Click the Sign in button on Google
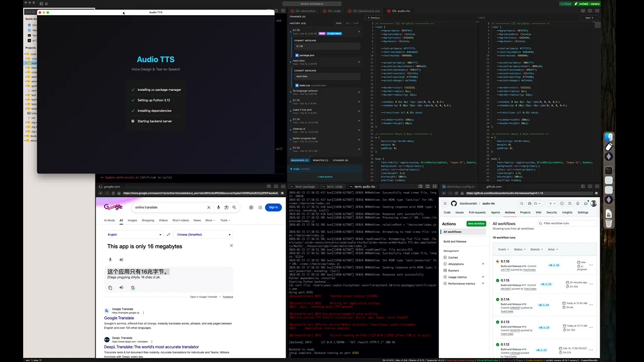 pyautogui.click(x=273, y=207)
